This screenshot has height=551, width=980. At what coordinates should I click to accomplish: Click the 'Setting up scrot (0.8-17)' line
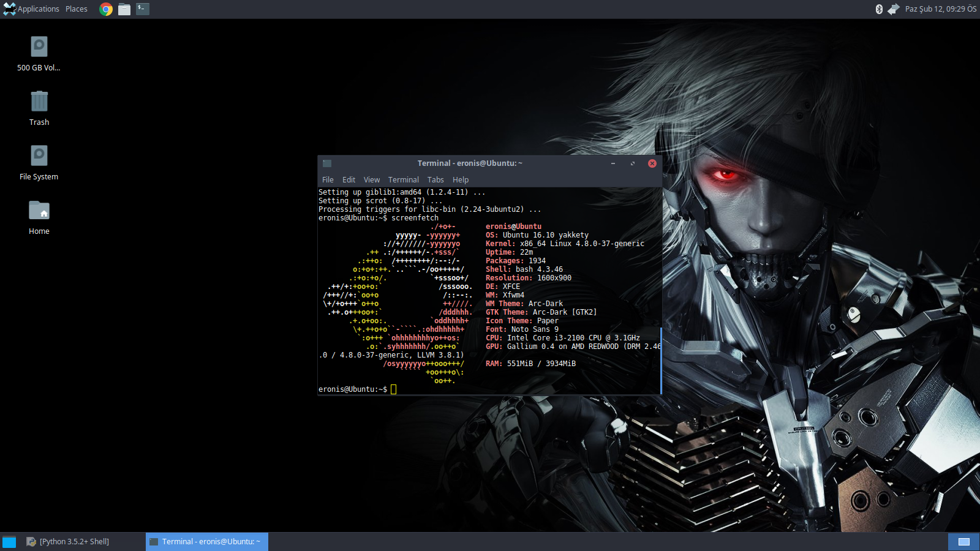tap(380, 201)
